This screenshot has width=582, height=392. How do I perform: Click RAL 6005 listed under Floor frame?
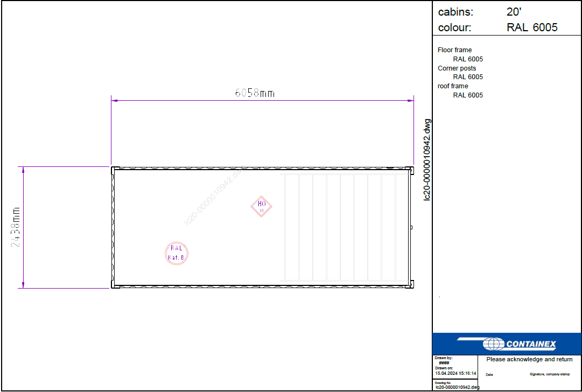(x=468, y=59)
